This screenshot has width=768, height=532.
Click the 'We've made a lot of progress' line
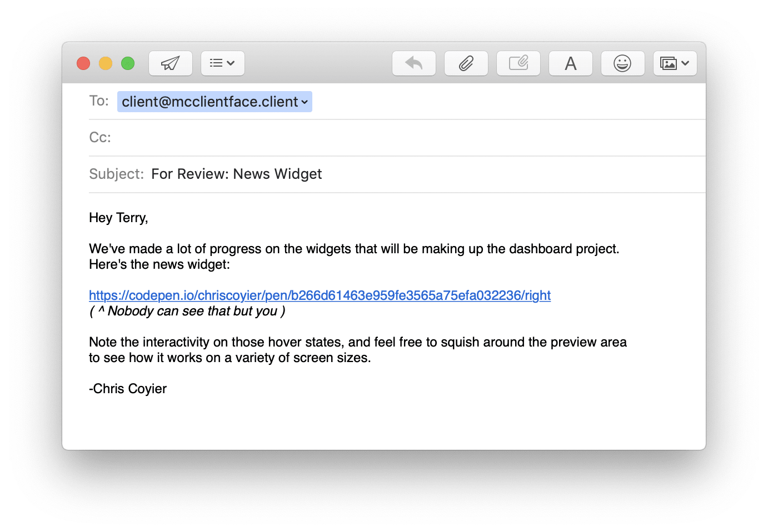tap(354, 249)
